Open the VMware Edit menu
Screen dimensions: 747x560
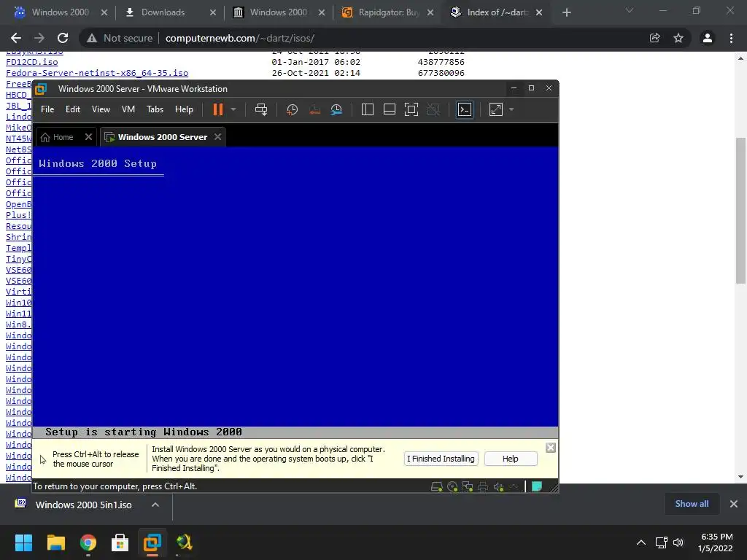[x=73, y=109]
